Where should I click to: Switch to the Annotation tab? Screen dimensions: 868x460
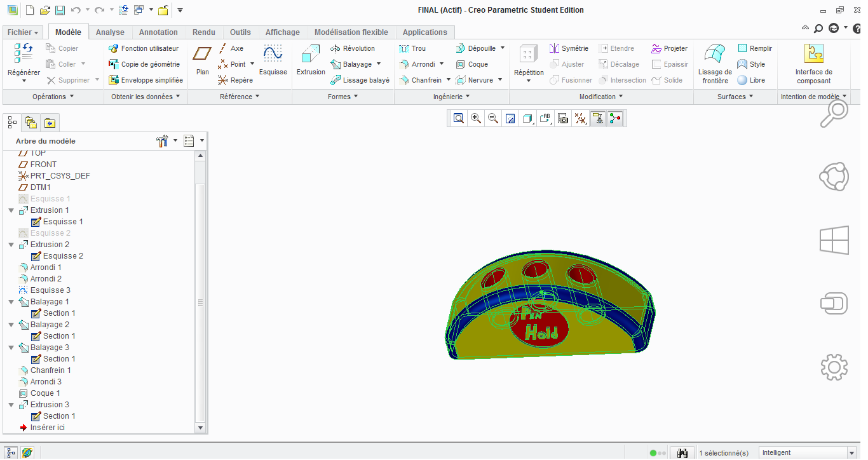click(159, 32)
